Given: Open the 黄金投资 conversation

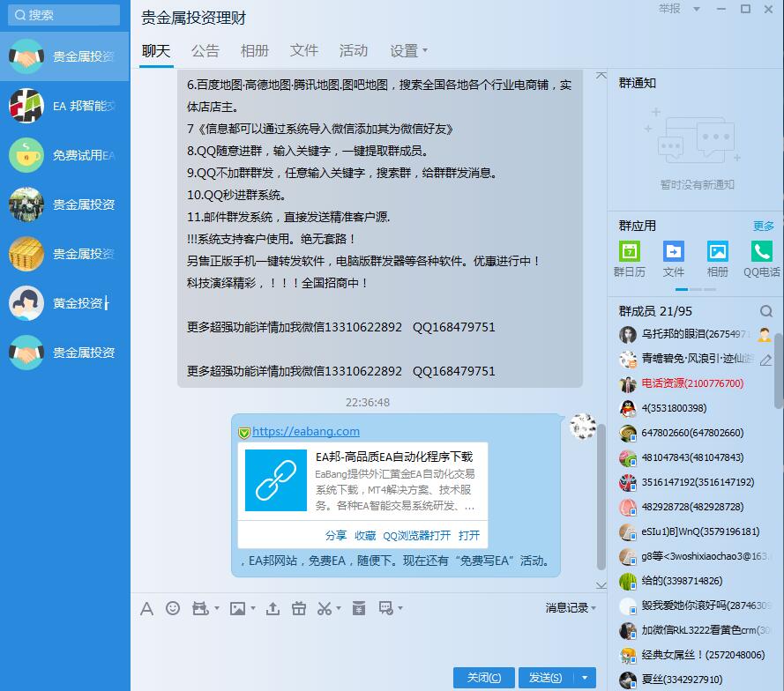Looking at the screenshot, I should click(x=64, y=303).
